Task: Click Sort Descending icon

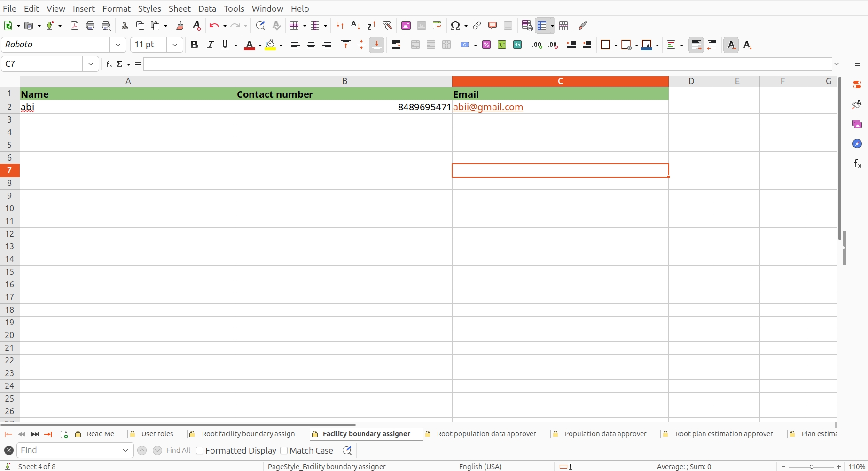Action: [371, 26]
